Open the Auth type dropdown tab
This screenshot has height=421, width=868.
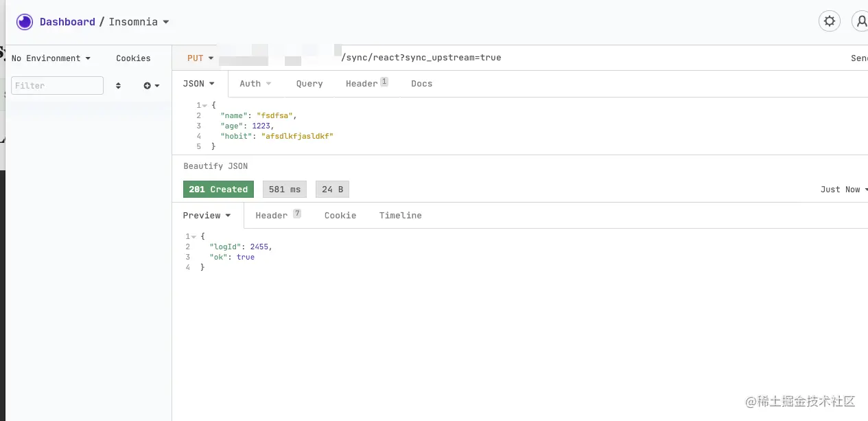coord(255,84)
